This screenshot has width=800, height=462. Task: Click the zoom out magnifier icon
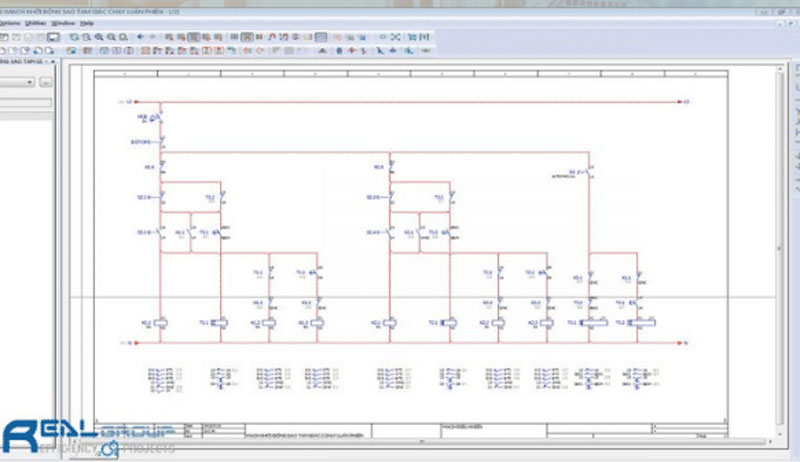[x=111, y=37]
